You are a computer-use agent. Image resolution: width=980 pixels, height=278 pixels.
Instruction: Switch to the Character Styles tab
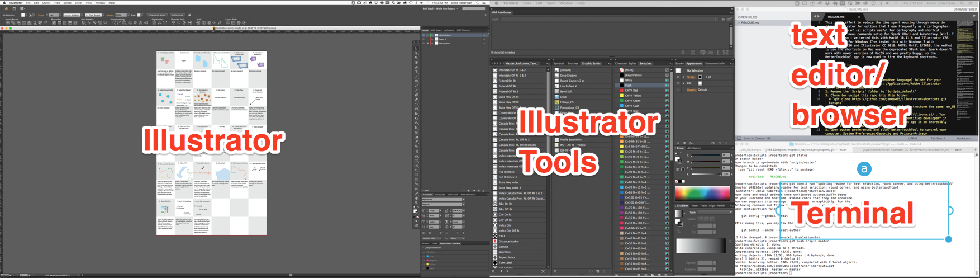coord(626,63)
